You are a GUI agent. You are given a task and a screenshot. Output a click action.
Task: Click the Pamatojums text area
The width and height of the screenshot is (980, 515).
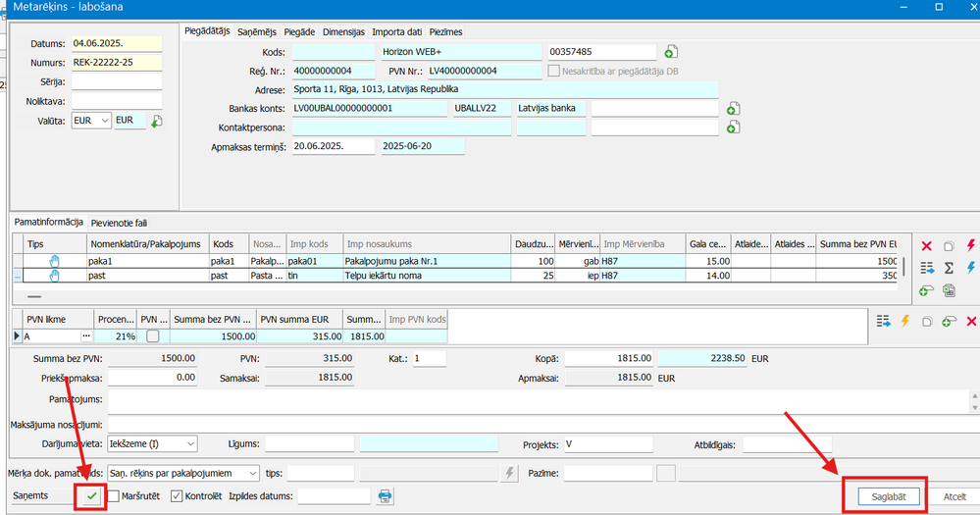click(539, 401)
